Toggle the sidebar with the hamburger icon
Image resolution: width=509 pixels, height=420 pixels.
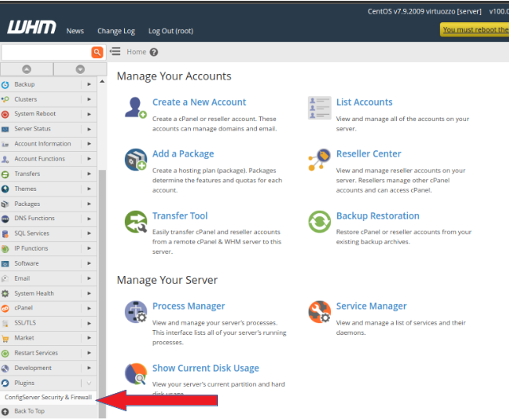tap(115, 52)
